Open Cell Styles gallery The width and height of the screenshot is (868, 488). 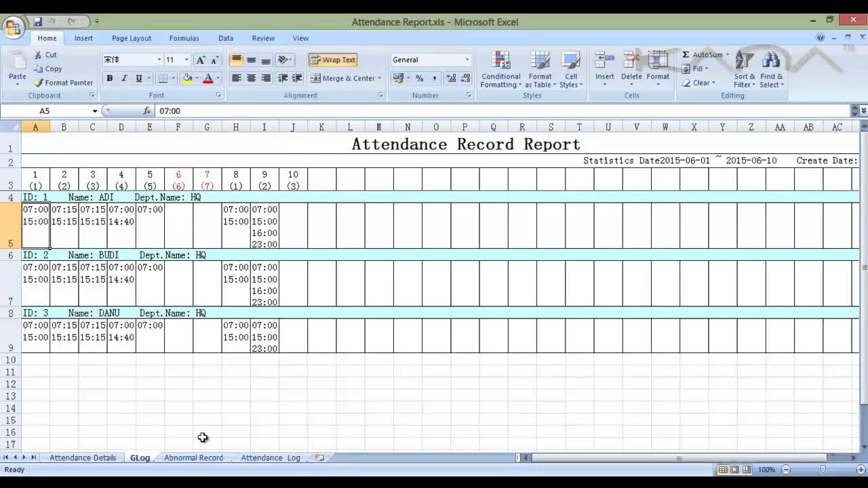[x=571, y=69]
